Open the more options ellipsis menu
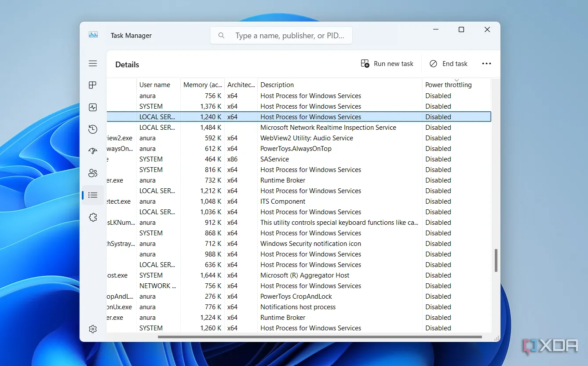This screenshot has width=588, height=366. pos(486,63)
